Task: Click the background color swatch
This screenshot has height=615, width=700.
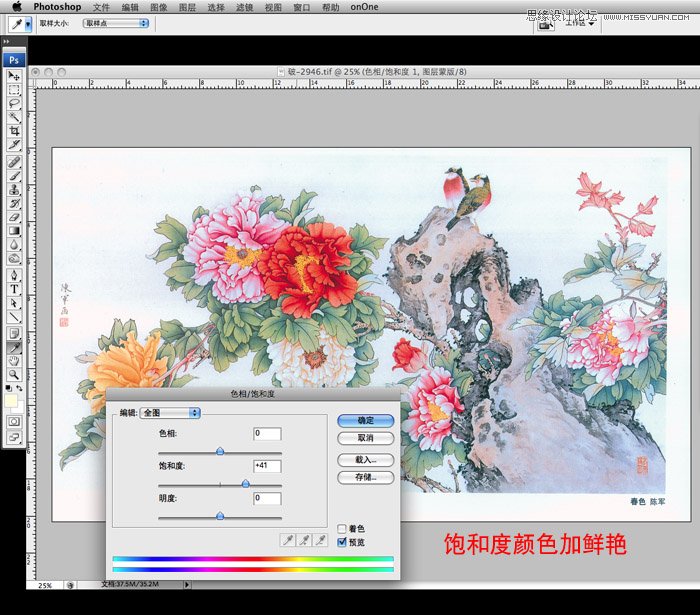Action: point(21,407)
